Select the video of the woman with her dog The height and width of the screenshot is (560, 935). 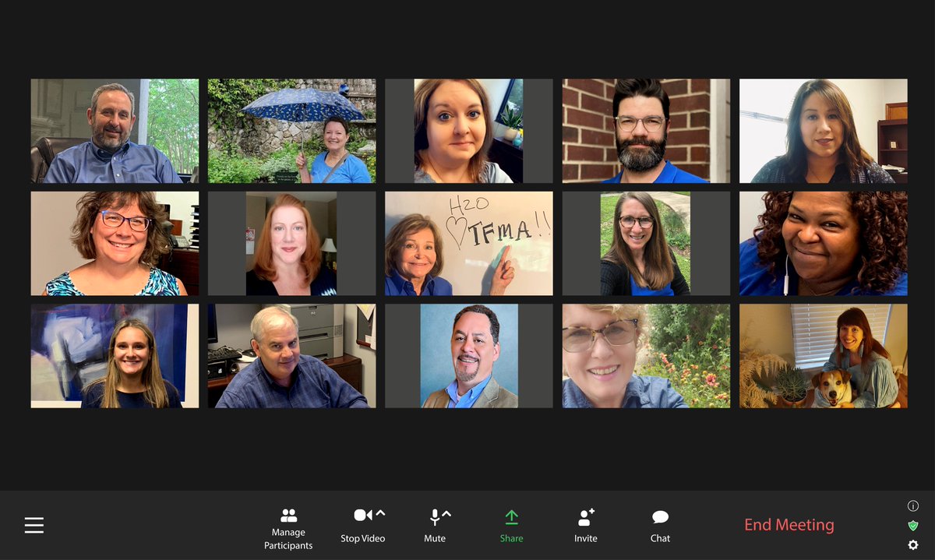click(x=823, y=355)
